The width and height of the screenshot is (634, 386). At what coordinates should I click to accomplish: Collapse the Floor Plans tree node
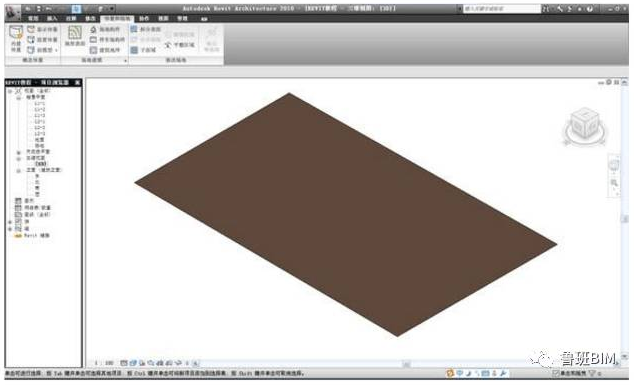(x=18, y=97)
